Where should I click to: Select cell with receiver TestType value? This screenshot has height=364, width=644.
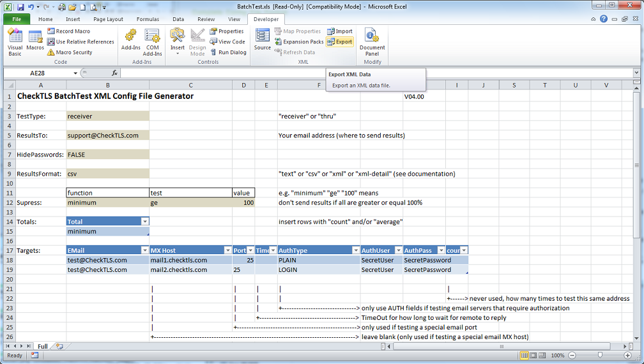pyautogui.click(x=107, y=116)
